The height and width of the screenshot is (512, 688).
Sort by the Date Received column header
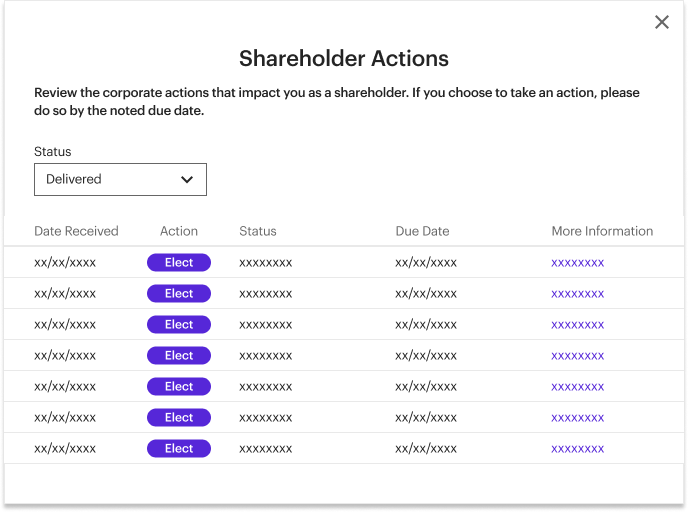(76, 231)
